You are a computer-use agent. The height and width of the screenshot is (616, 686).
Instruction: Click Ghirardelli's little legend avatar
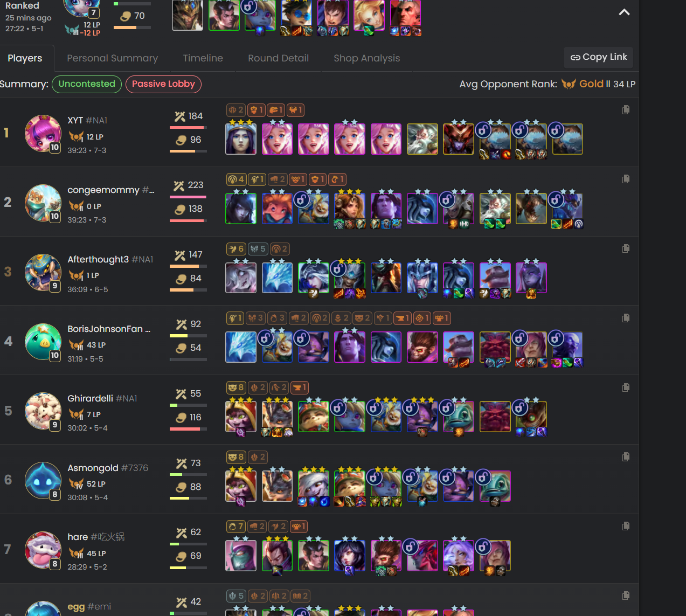(x=43, y=411)
